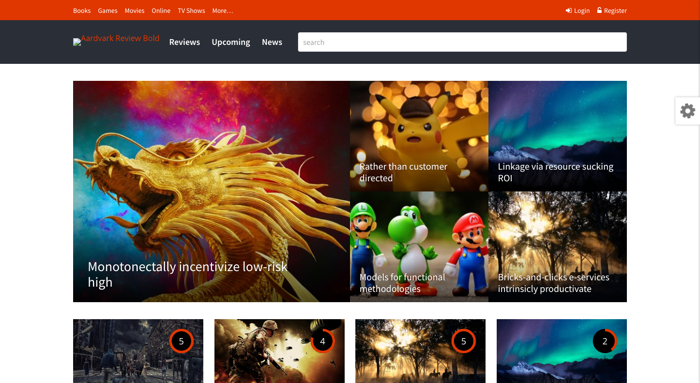Go to the Reviews section
This screenshot has width=700, height=383.
pos(184,42)
